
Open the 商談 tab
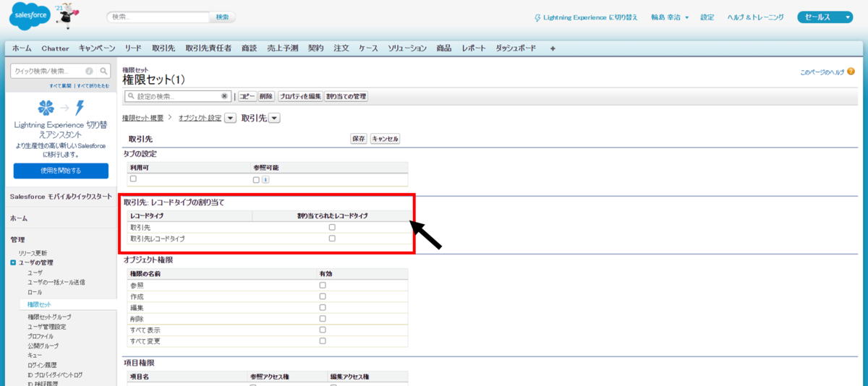click(x=249, y=48)
